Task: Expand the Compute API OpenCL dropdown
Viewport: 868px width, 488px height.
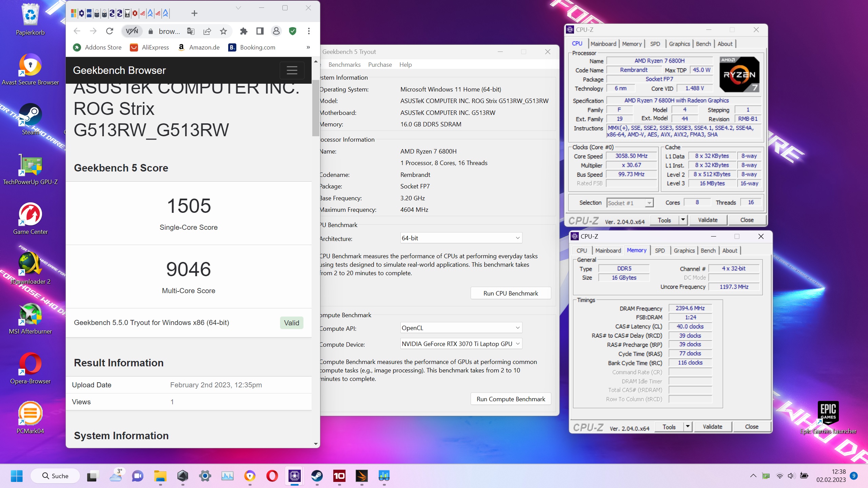Action: pos(461,328)
